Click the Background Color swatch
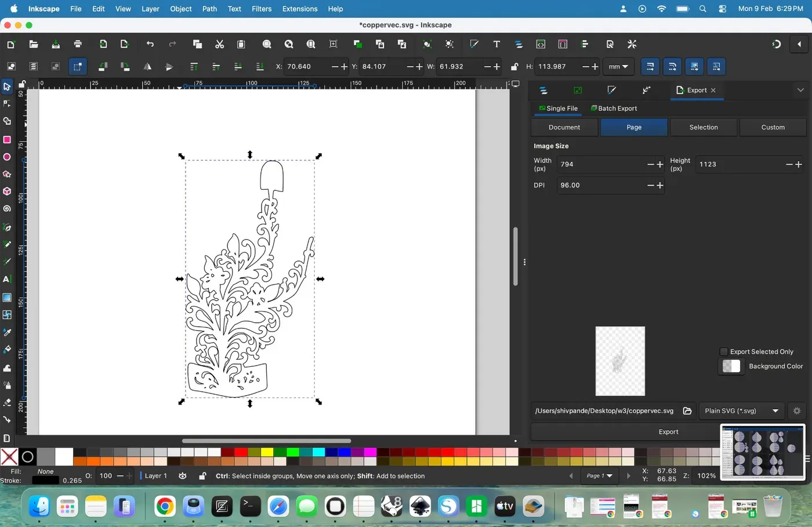Screen dimensions: 812x527 731,366
